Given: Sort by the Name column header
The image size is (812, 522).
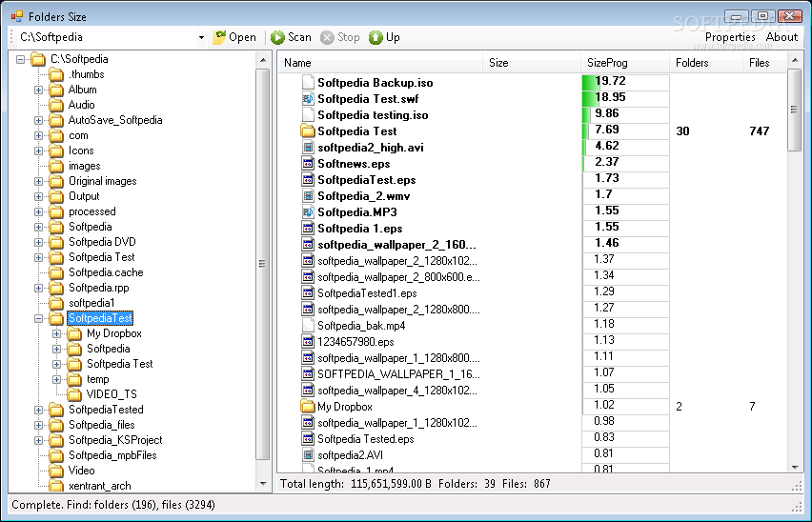Looking at the screenshot, I should [x=380, y=63].
